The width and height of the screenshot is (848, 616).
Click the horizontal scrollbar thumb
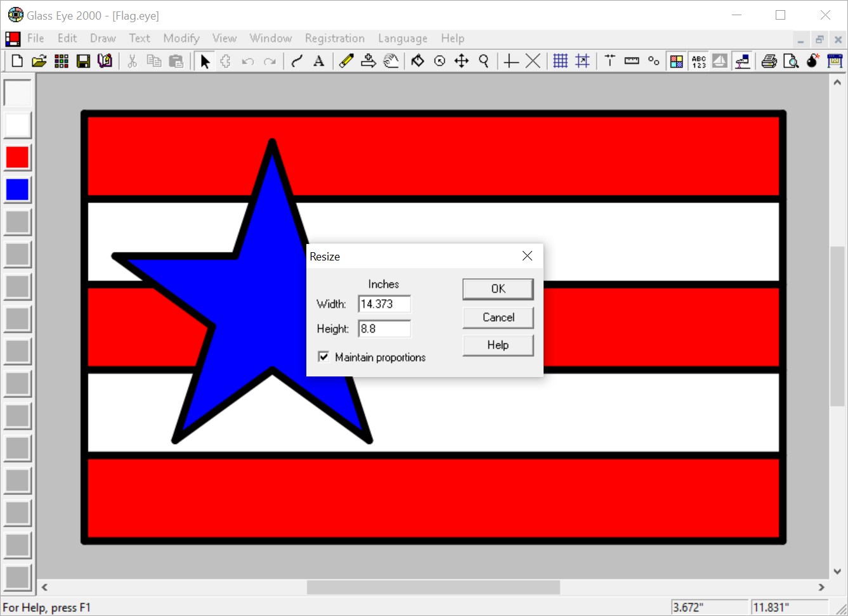coord(433,587)
